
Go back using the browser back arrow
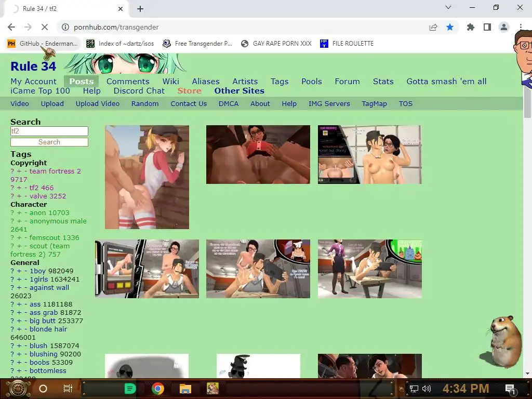(11, 27)
